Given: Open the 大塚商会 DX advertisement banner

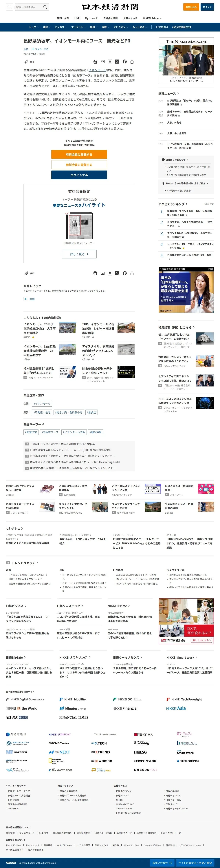Looking at the screenshot, I should [x=186, y=621].
